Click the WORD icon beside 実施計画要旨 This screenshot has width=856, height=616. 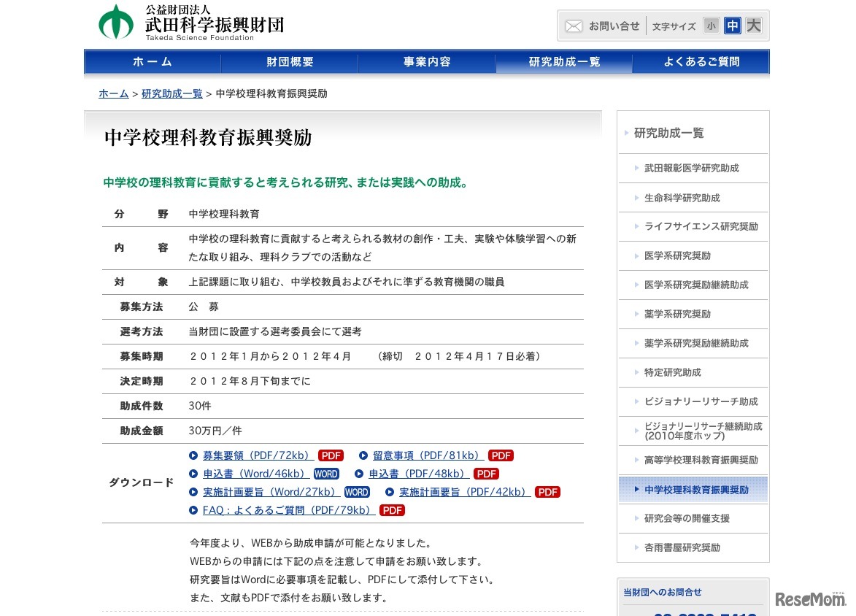coord(356,491)
